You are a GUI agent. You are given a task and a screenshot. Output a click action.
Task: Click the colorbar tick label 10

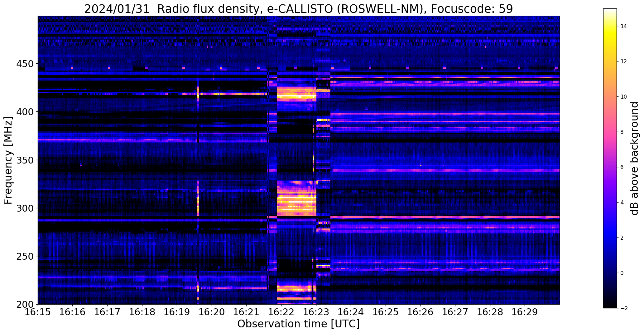click(x=624, y=97)
